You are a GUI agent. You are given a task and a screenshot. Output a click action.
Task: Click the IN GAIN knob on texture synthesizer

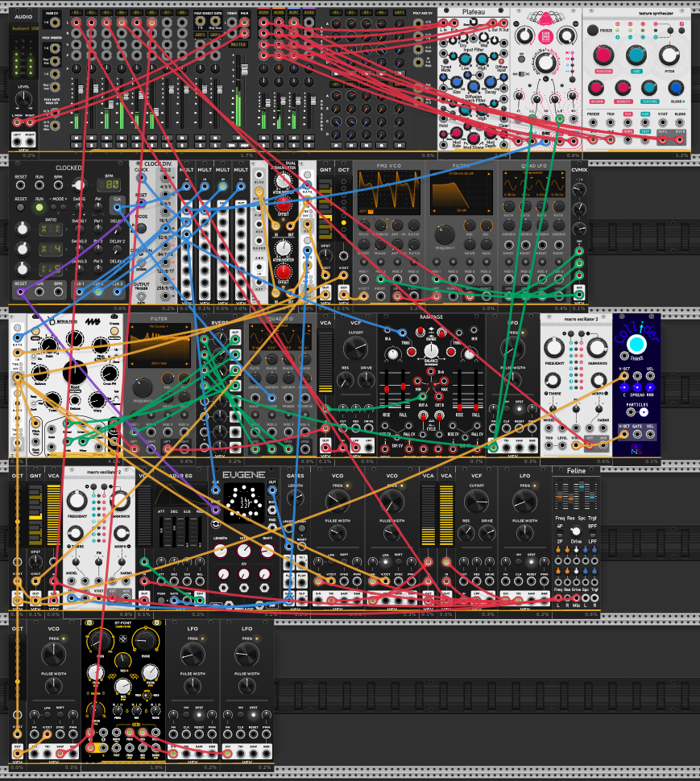pos(596,88)
